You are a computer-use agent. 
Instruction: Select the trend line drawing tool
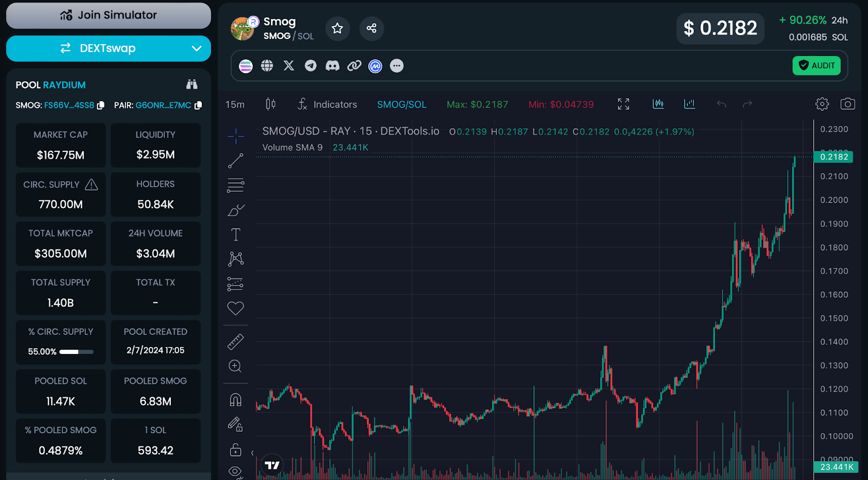click(x=235, y=161)
